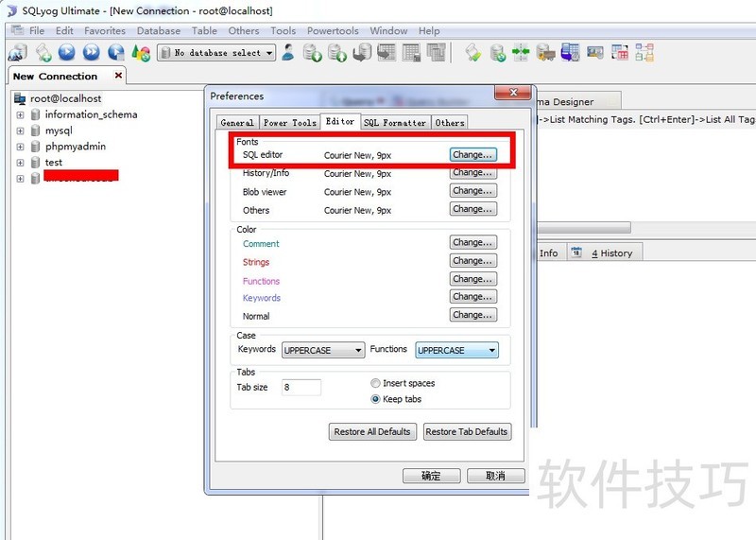Screen dimensions: 756x540
Task: Click the database icon with orange truck
Action: (x=546, y=52)
